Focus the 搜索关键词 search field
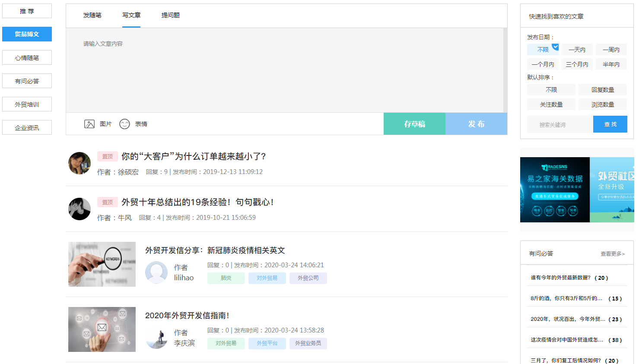Image resolution: width=639 pixels, height=364 pixels. tap(560, 125)
